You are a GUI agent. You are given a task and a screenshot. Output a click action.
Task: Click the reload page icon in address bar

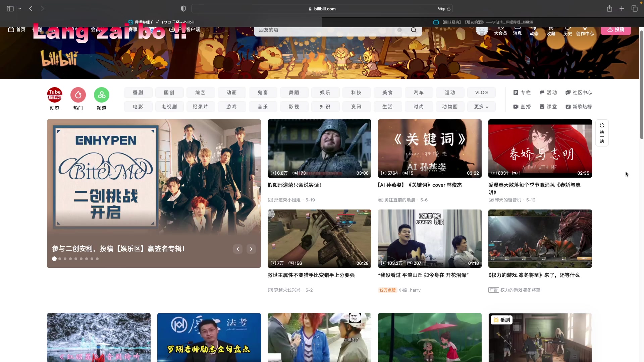click(x=449, y=9)
